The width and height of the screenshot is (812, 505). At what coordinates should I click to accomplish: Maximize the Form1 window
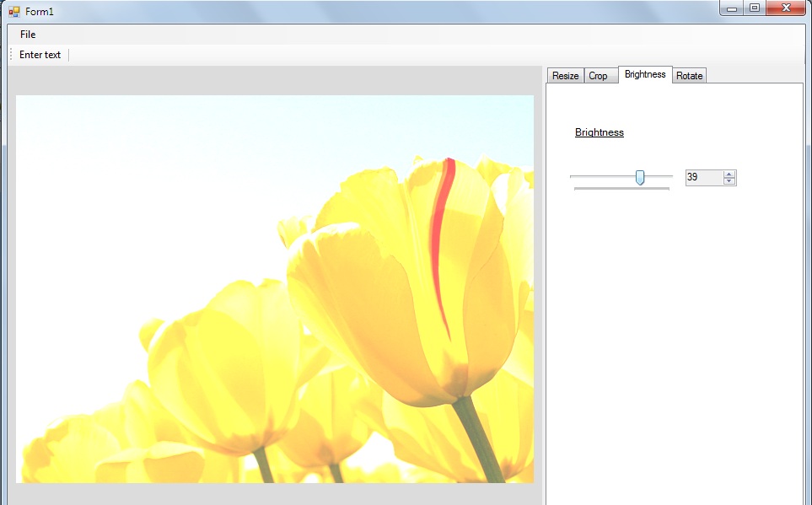tap(755, 8)
